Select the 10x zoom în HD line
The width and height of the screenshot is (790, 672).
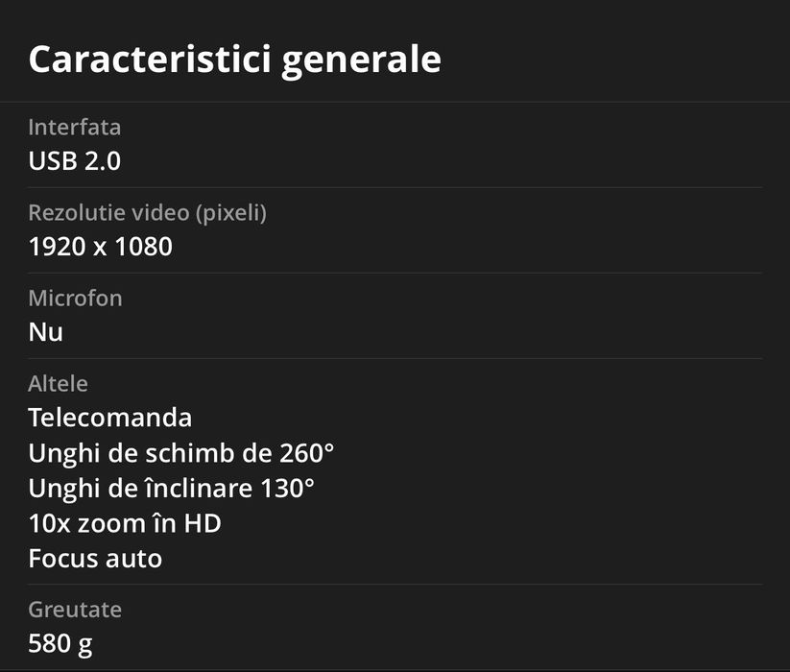click(x=125, y=523)
